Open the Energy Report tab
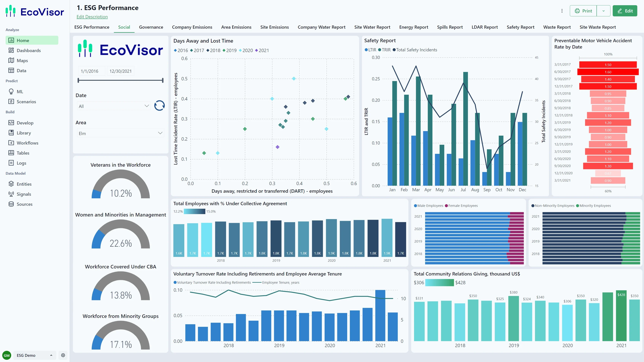Viewport: 644px width, 362px height. tap(413, 27)
